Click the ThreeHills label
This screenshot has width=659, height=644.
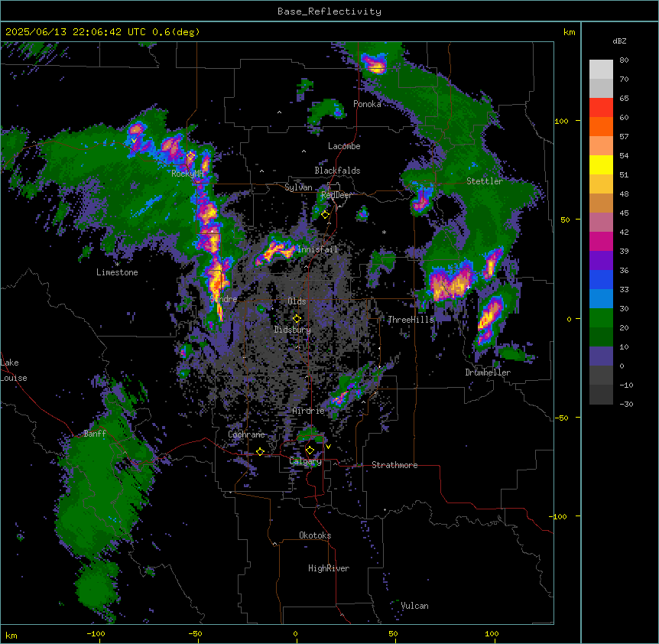tap(411, 320)
